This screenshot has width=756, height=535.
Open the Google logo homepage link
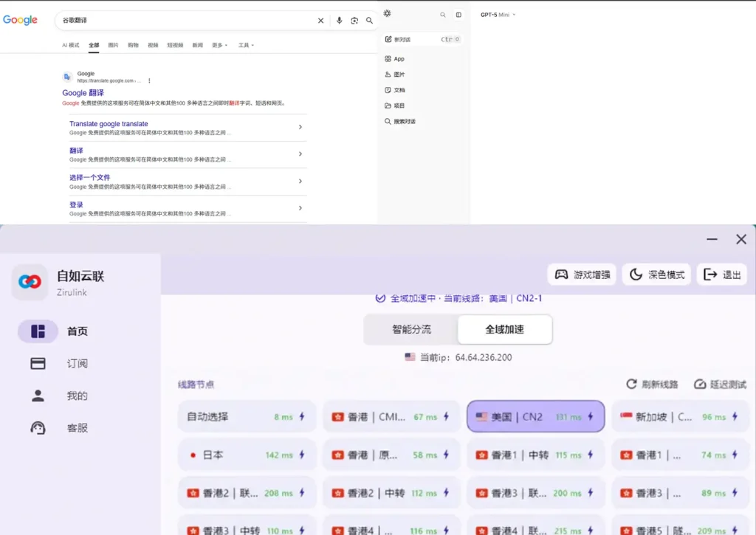20,20
